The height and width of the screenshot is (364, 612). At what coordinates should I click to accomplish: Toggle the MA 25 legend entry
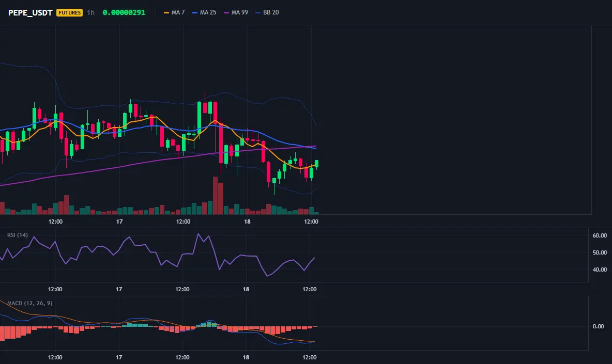[x=204, y=12]
